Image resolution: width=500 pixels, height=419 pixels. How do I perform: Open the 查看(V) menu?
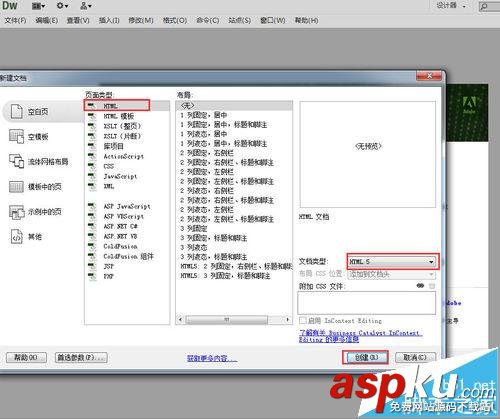[x=78, y=20]
